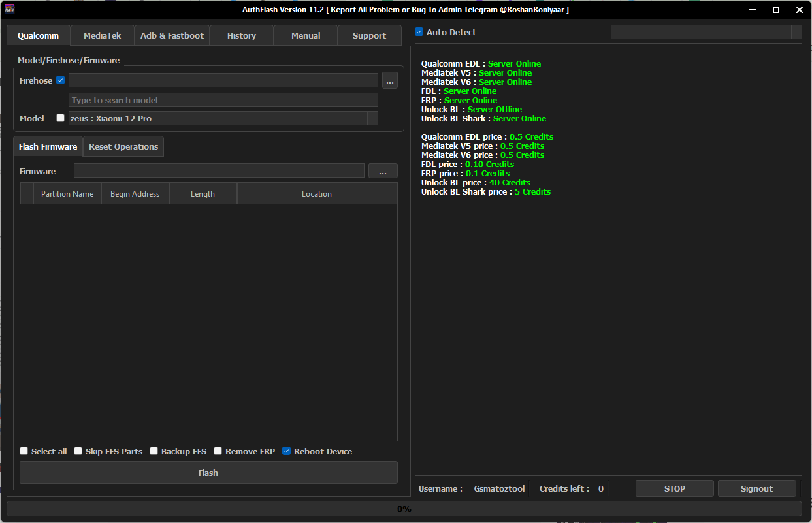Screen dimensions: 812x523
Task: Open the dropdown arrow next to the model field
Action: pos(372,118)
